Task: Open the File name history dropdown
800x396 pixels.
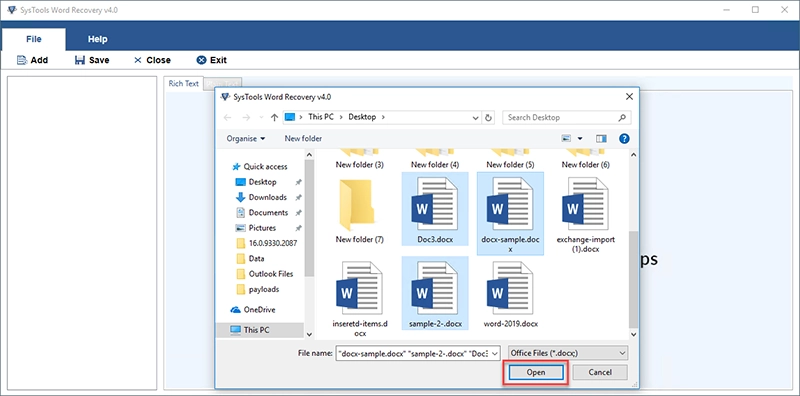Action: (x=495, y=353)
